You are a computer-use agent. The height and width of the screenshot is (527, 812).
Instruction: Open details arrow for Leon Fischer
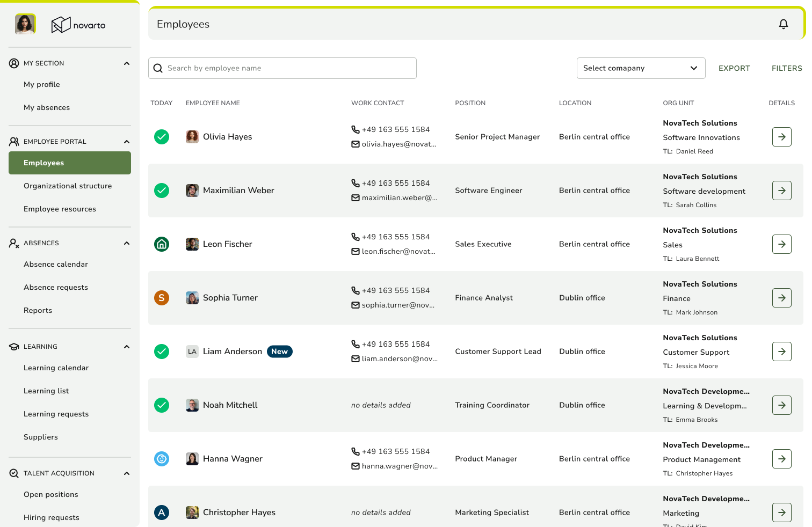(x=782, y=244)
